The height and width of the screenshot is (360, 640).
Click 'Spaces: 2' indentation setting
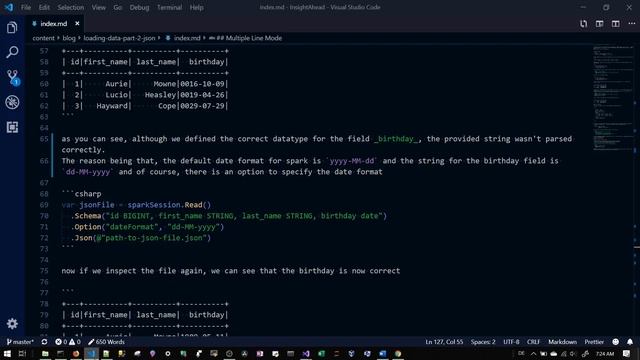coord(483,342)
